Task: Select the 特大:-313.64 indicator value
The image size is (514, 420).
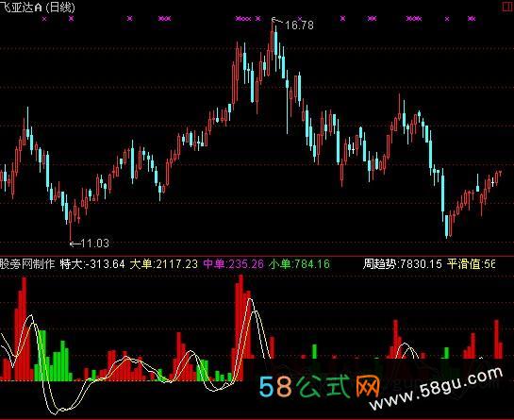Action: pos(92,264)
